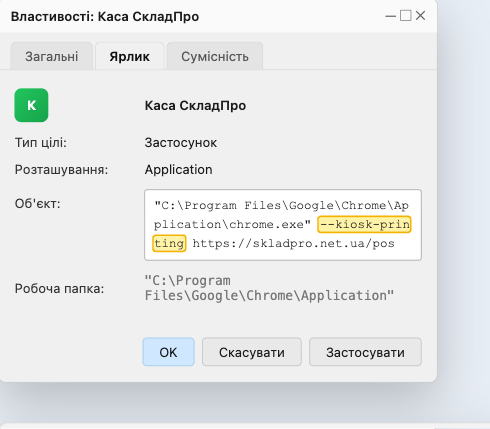This screenshot has width=490, height=429.
Task: Switch to the Загальні tab
Action: (52, 56)
